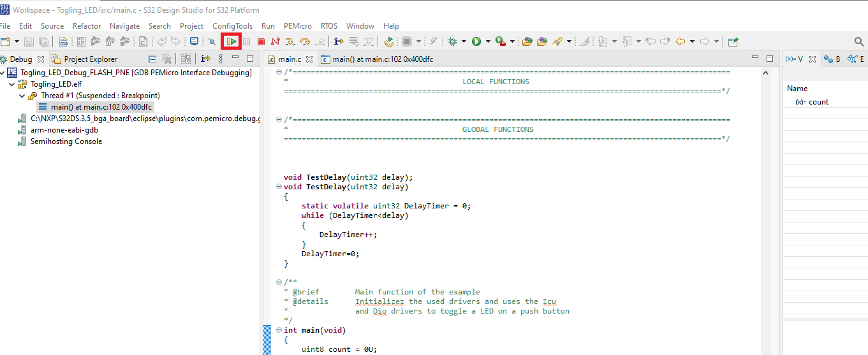Viewport: 868px width, 355px height.
Task: Select the Semihosting Console entry
Action: 66,141
